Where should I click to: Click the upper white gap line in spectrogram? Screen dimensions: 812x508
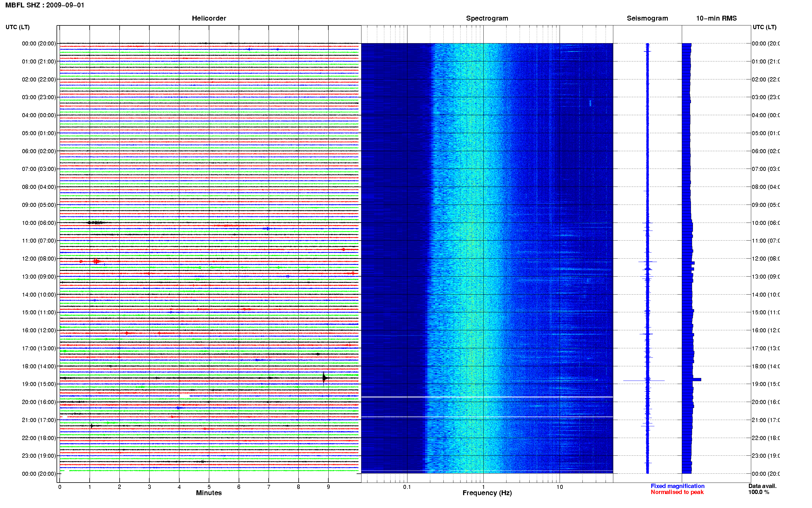click(487, 397)
